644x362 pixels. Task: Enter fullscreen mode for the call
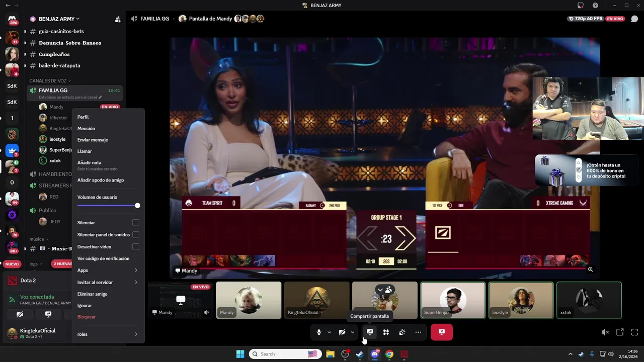tap(634, 332)
